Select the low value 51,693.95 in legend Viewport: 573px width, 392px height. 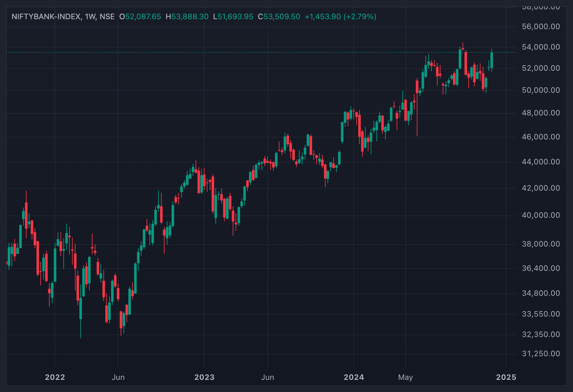click(235, 17)
